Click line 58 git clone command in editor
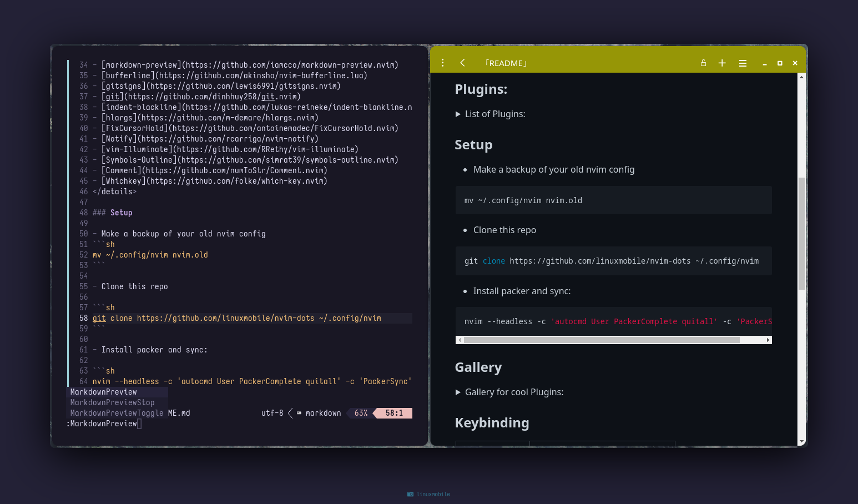Screen dimensions: 858x504 (x=236, y=318)
